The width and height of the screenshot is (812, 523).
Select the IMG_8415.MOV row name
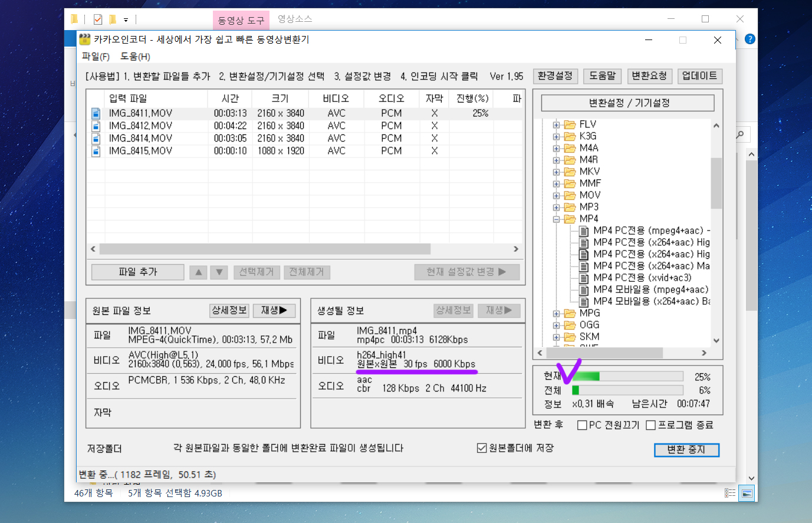(140, 151)
